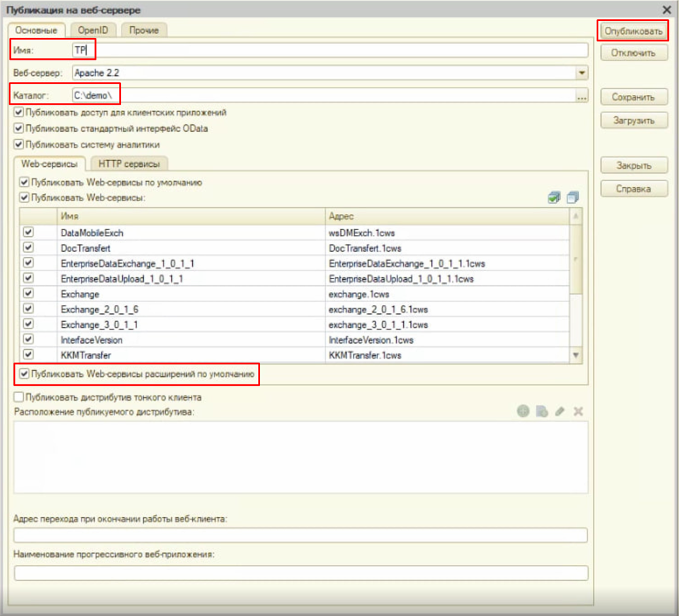
Task: Click the add-from-file distributive icon
Action: coord(541,411)
